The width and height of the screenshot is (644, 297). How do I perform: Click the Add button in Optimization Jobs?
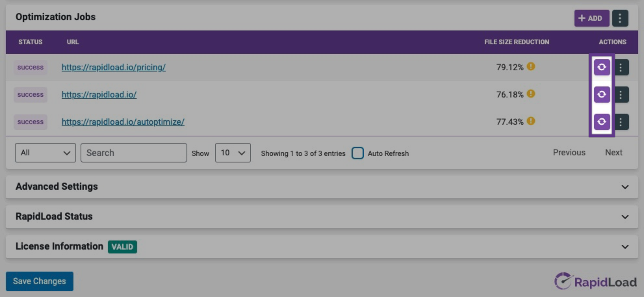point(591,18)
